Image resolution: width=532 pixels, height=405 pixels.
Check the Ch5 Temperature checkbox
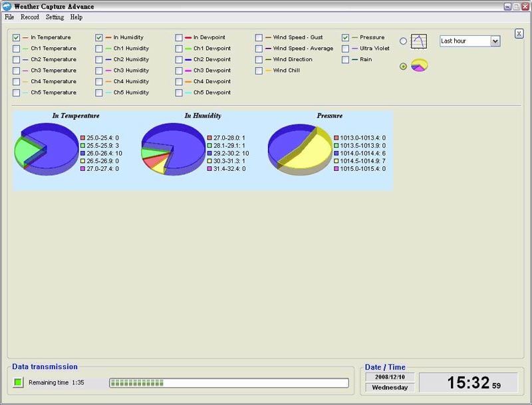click(x=16, y=92)
